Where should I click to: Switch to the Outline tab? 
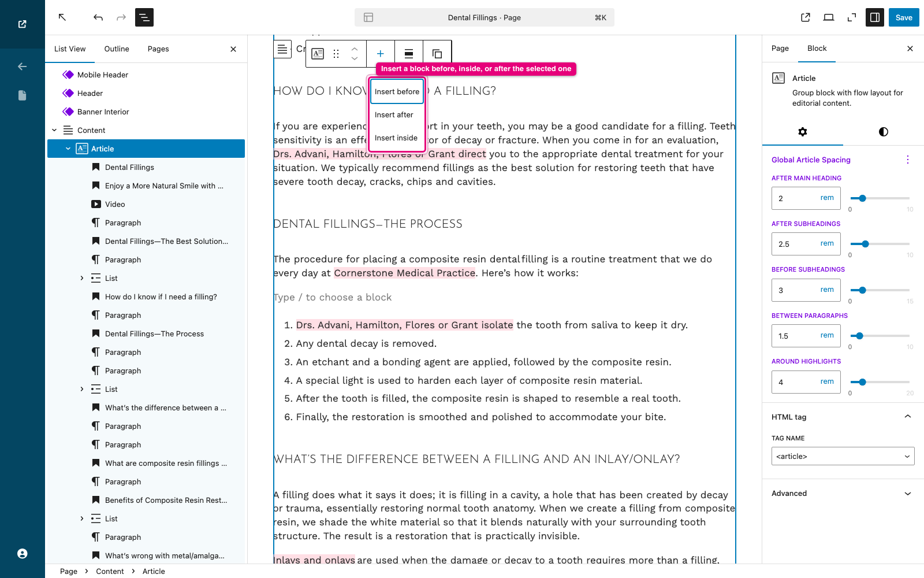click(x=117, y=49)
